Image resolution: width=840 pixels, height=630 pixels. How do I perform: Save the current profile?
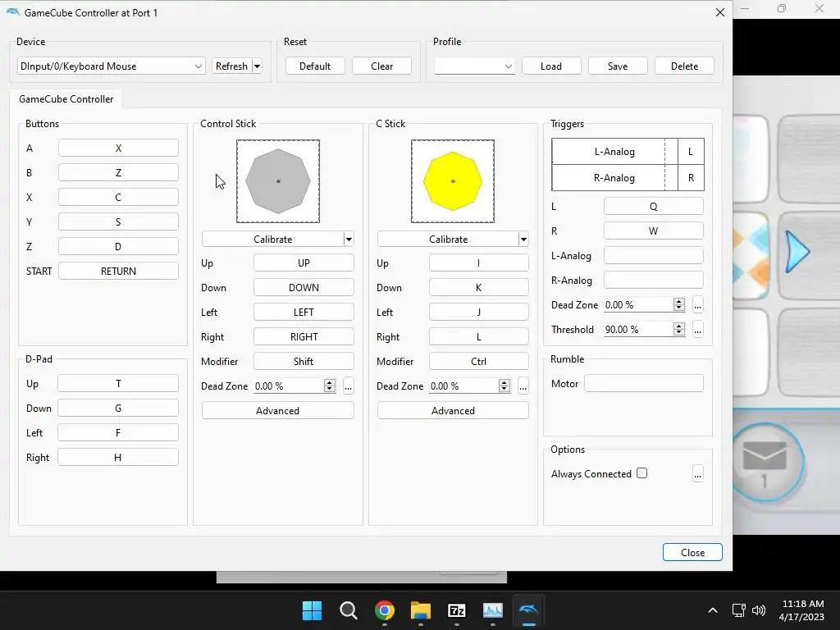click(618, 66)
